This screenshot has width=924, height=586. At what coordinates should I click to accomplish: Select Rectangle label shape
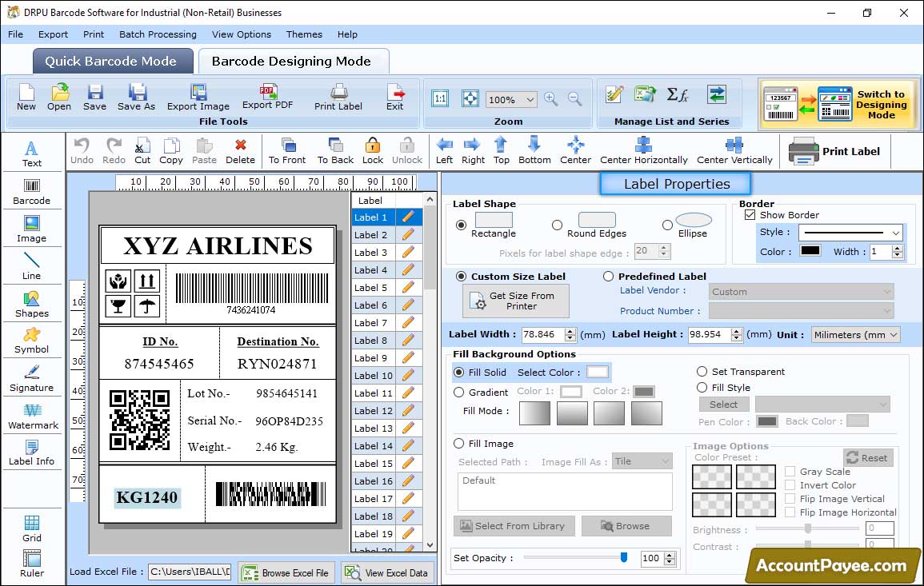461,225
